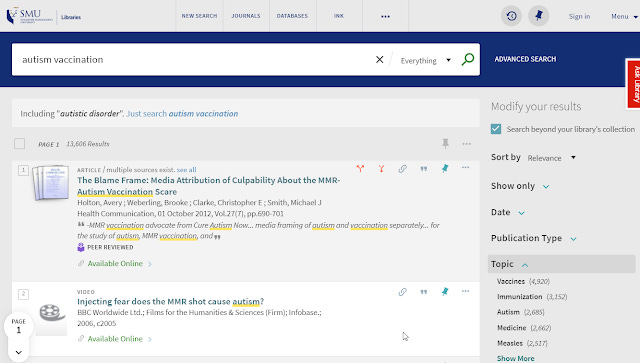Collapse the Topic filter section
This screenshot has height=363, width=640.
pyautogui.click(x=562, y=264)
